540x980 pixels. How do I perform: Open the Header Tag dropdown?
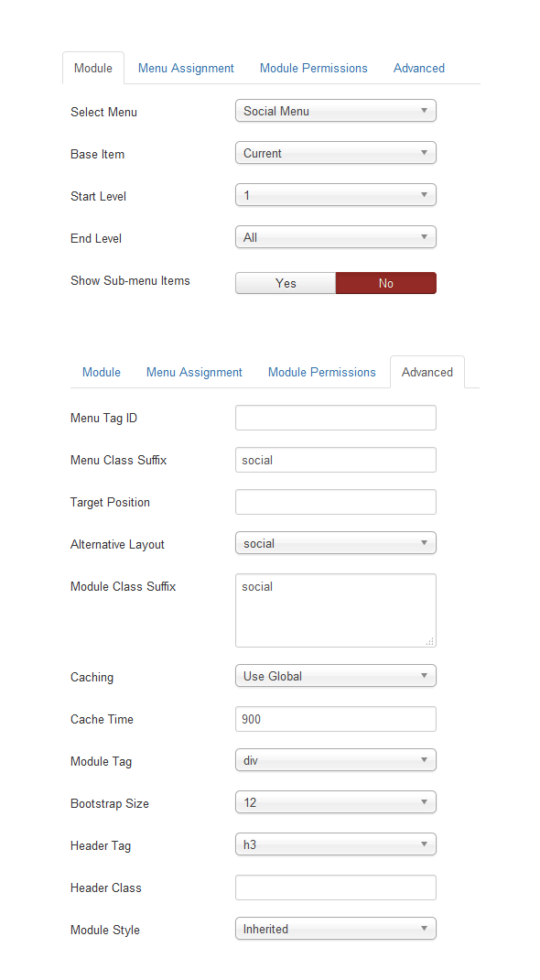(x=336, y=845)
